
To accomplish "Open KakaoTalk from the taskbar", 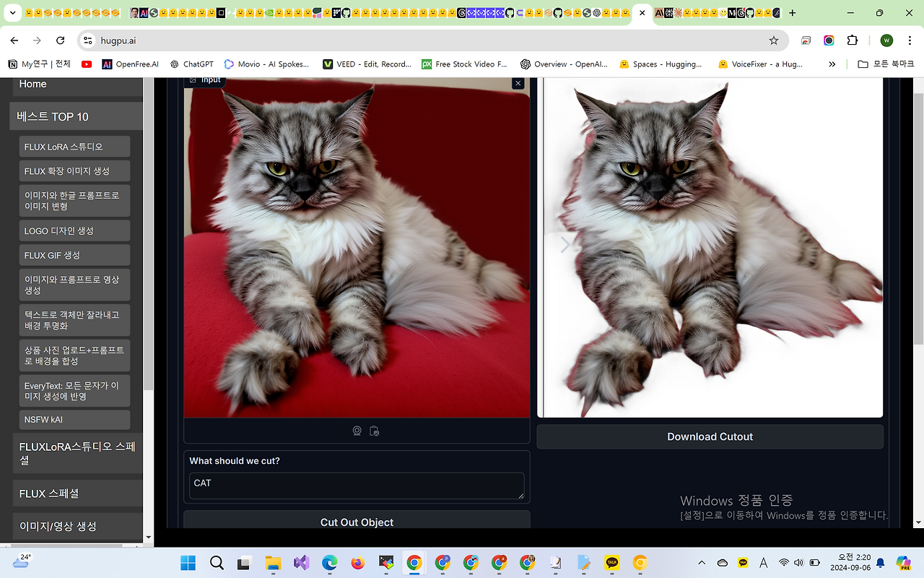I will point(612,563).
